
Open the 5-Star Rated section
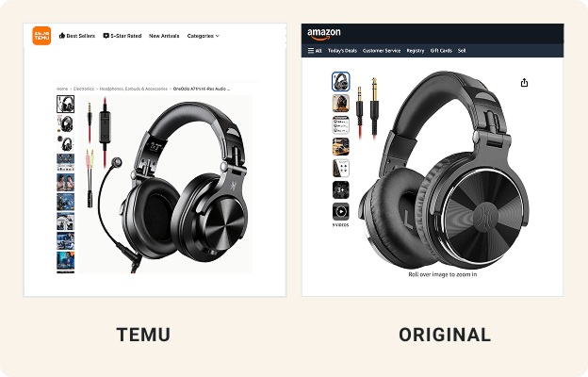pyautogui.click(x=122, y=36)
